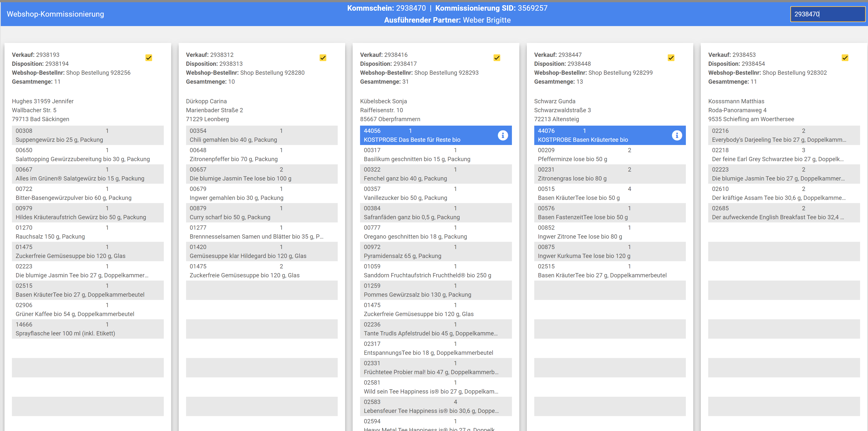Click info icon on KOSTPROBE Basen Kräutertee

[x=677, y=135]
